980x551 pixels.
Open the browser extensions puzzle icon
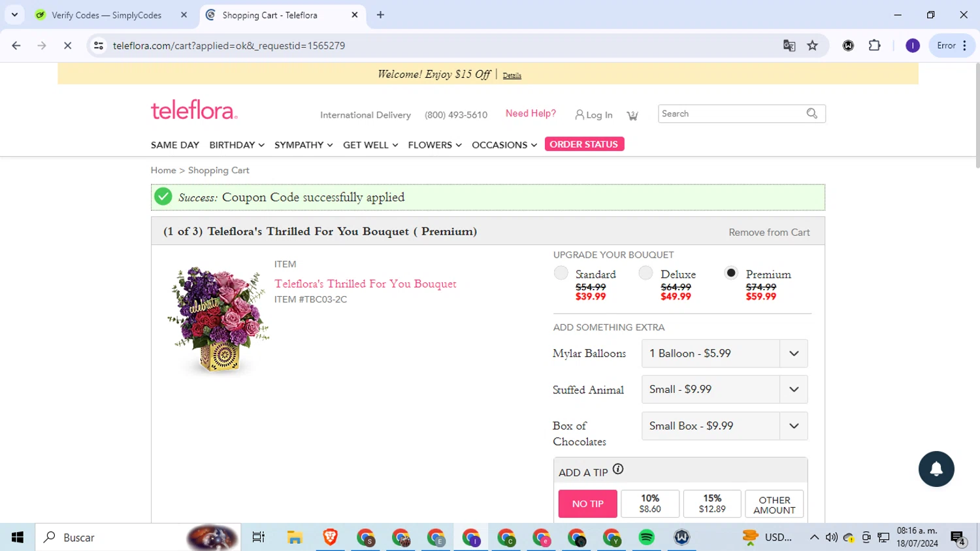pyautogui.click(x=874, y=46)
